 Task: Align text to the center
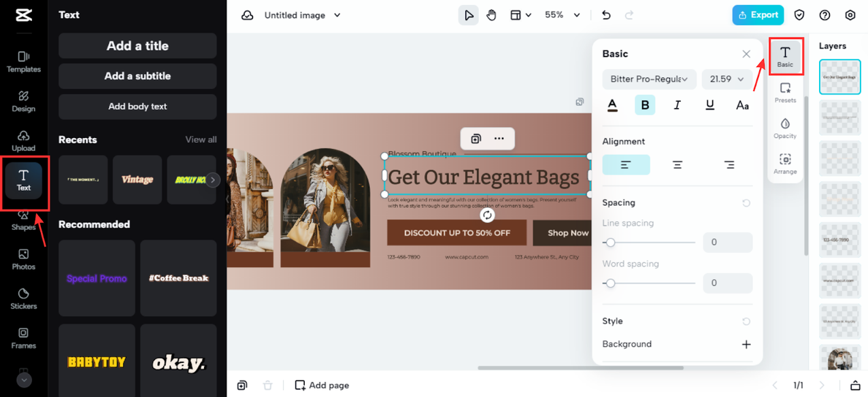pos(678,165)
